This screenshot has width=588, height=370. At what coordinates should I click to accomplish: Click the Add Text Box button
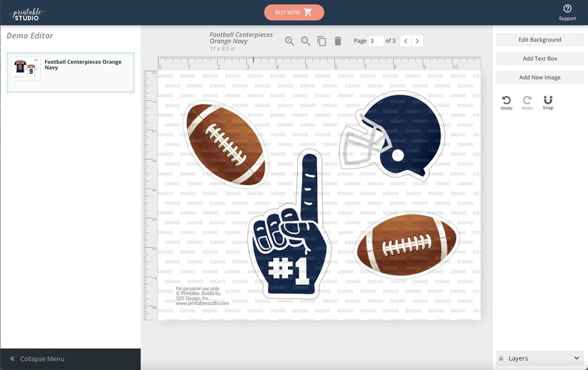pyautogui.click(x=540, y=58)
